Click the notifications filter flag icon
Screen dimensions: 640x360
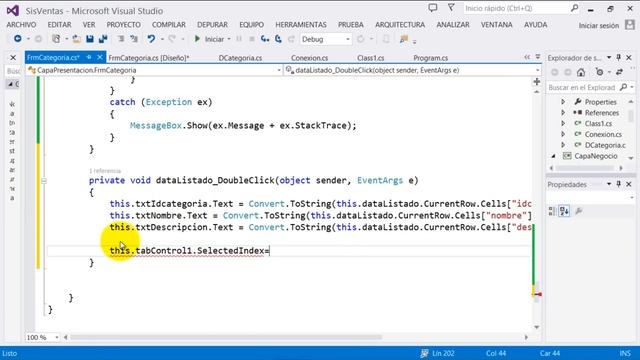451,8
